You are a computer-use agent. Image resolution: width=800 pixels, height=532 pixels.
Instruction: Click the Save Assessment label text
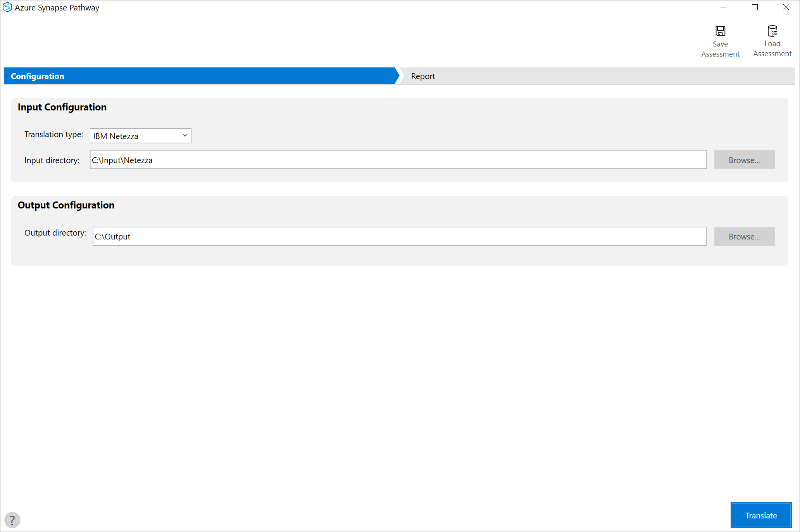point(721,49)
